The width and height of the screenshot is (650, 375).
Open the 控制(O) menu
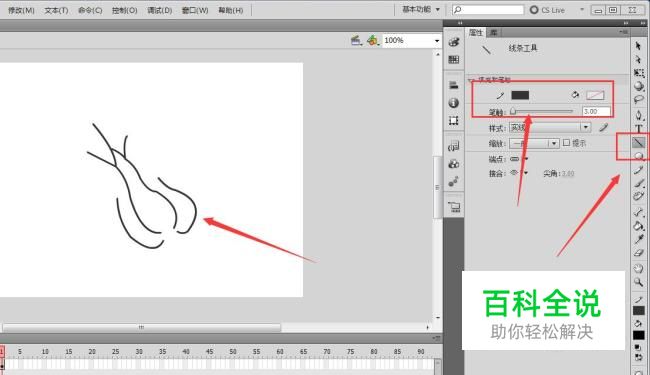pyautogui.click(x=124, y=10)
